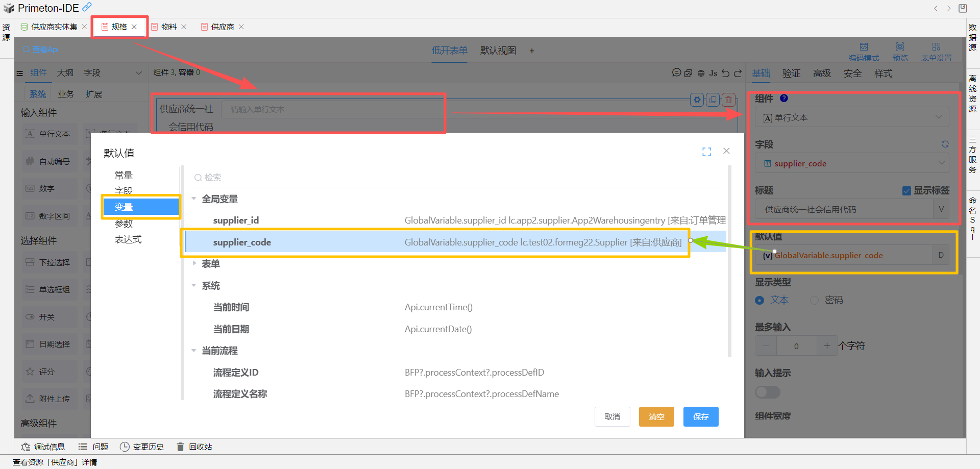Collapse the 全局变量 tree group
Image resolution: width=980 pixels, height=469 pixels.
pos(194,199)
